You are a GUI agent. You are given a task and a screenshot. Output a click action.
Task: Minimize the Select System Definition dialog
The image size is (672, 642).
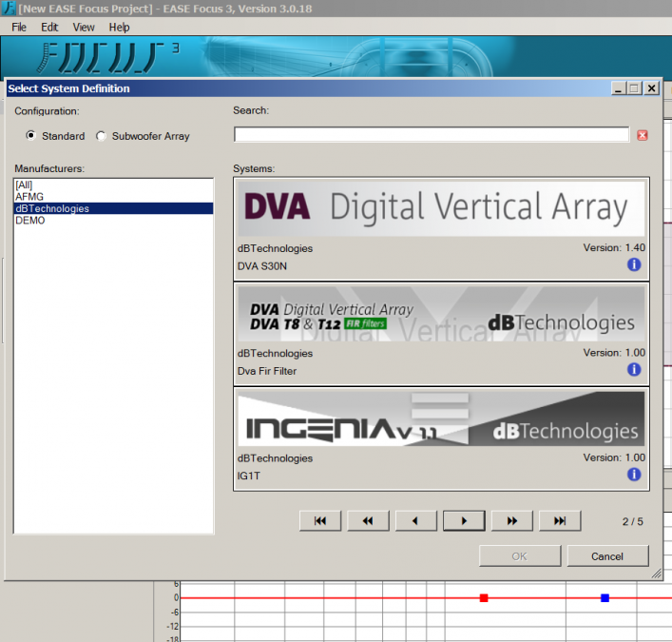[618, 88]
